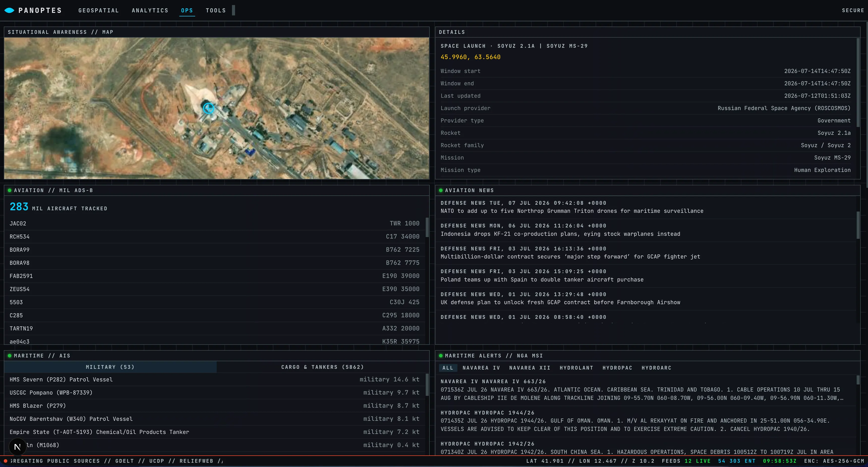Open the Analytics menu
The width and height of the screenshot is (868, 467).
pos(150,10)
